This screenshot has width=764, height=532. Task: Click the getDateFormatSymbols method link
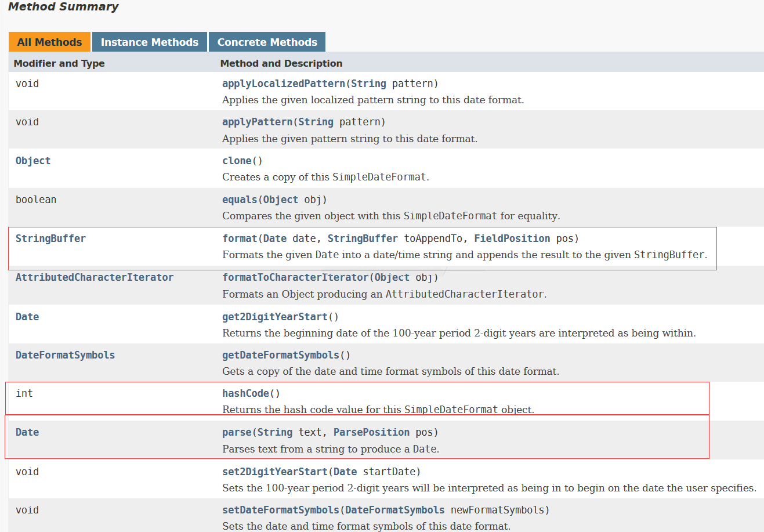pyautogui.click(x=281, y=355)
